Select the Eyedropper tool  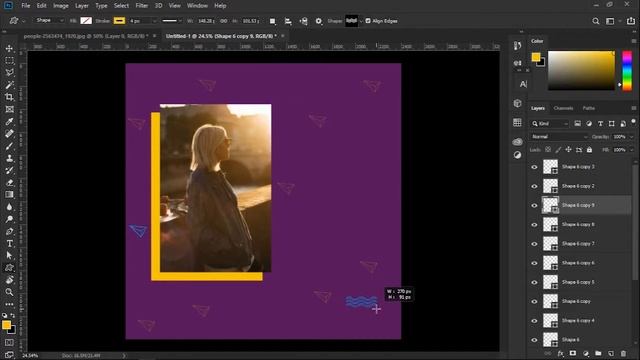(9, 122)
